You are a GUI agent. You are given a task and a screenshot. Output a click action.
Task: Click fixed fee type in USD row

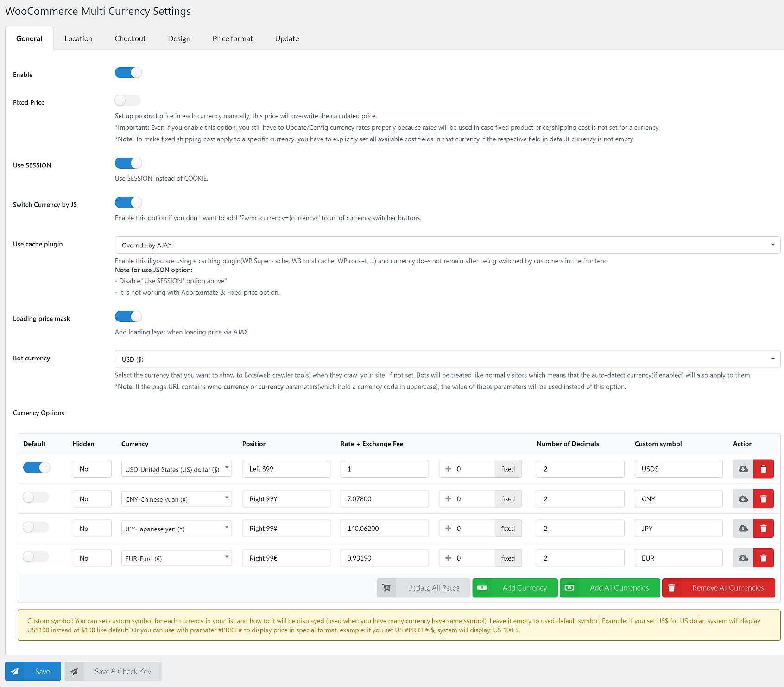point(508,469)
